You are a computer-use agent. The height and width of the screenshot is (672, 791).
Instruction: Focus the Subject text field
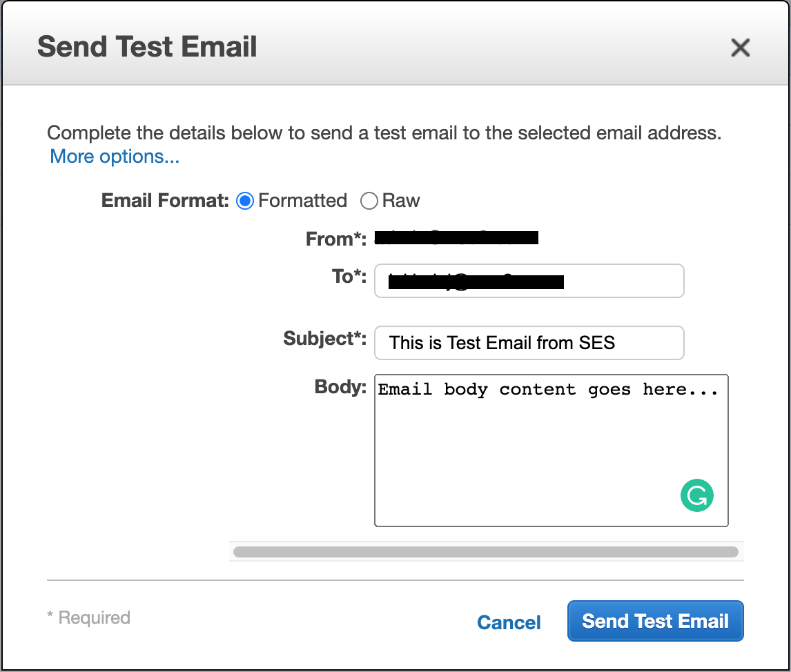pyautogui.click(x=529, y=343)
